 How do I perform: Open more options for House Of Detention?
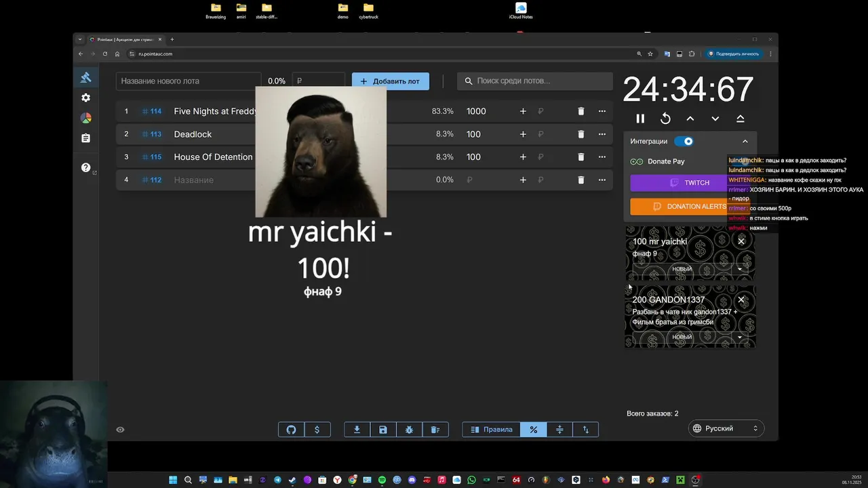tap(602, 157)
